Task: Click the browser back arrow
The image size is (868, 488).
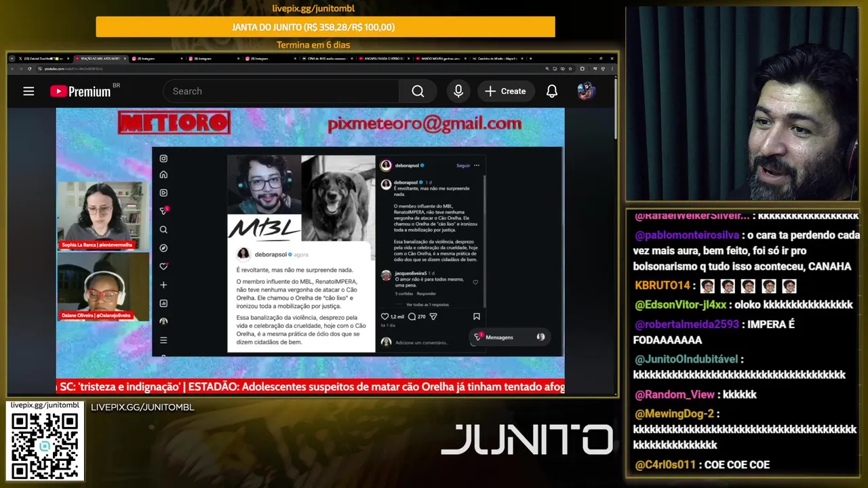Action: 12,68
